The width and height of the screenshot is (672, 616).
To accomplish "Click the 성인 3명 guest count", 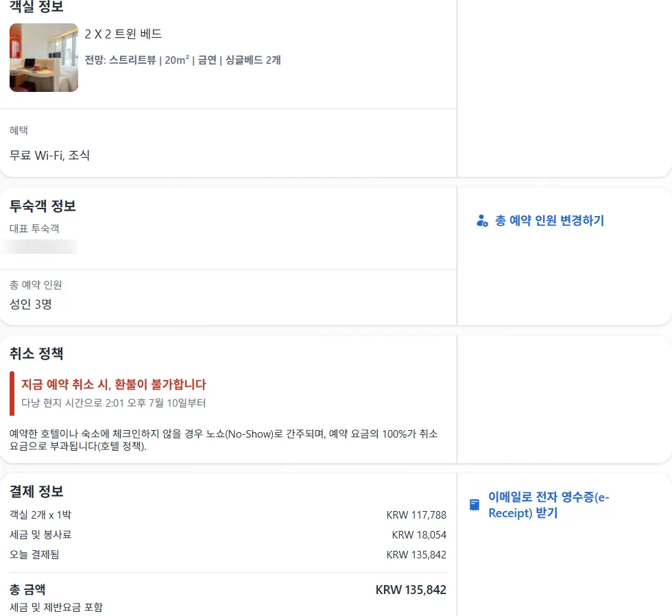I will (x=31, y=305).
